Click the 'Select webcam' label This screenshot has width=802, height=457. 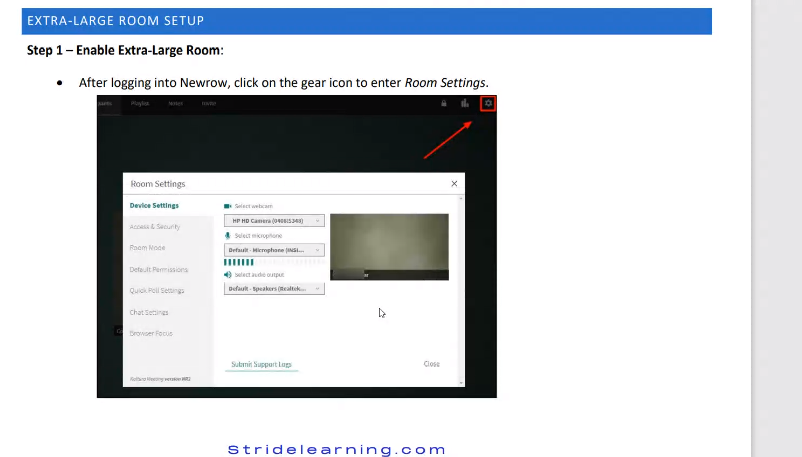(x=253, y=206)
